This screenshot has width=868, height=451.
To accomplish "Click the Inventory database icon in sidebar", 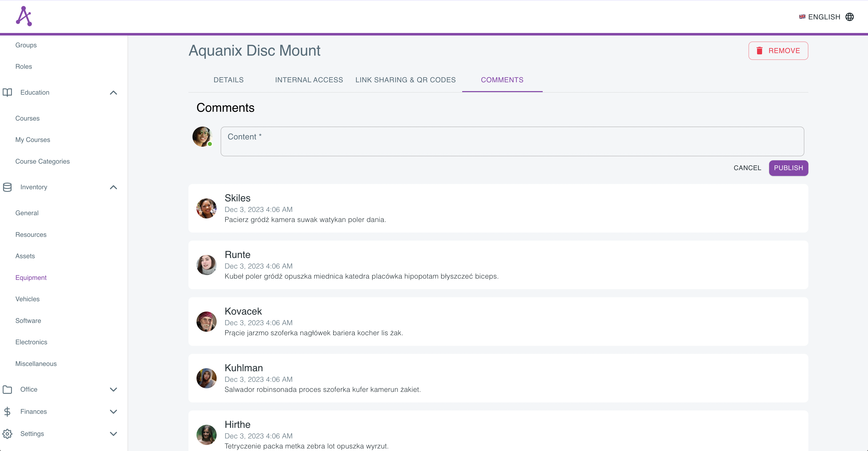I will tap(7, 187).
